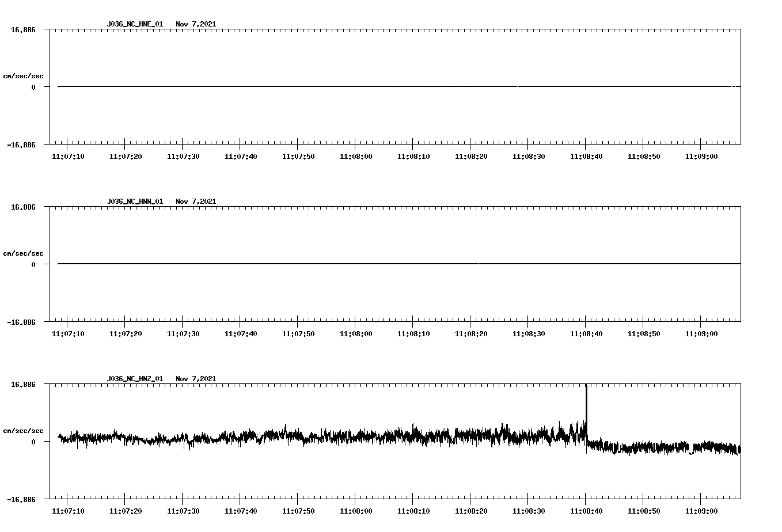782x532 pixels.
Task: Select -16.886 lower limit on HNN chart
Action: [x=21, y=322]
